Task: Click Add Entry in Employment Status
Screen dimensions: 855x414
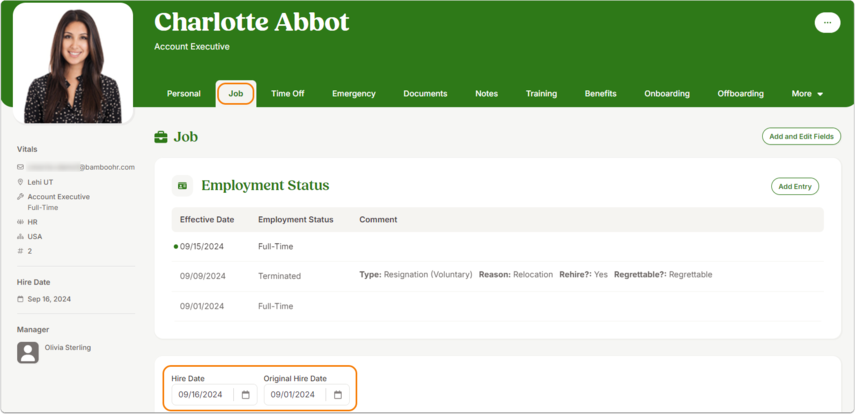Action: click(794, 186)
